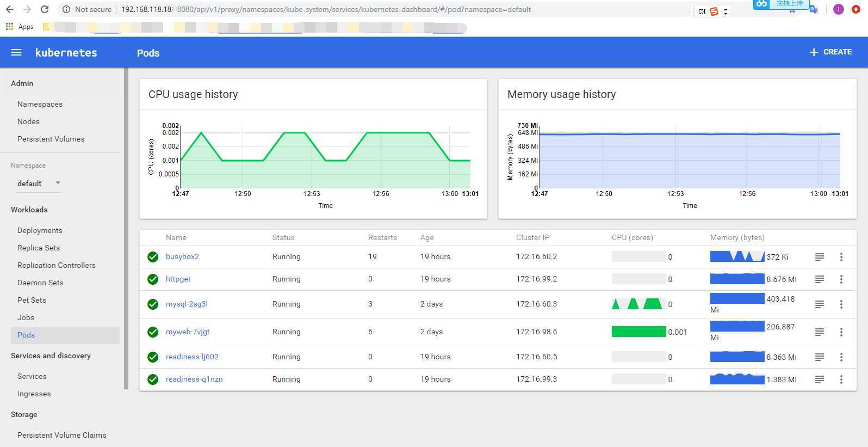Go back with browser back arrow
The image size is (868, 447).
tap(10, 9)
